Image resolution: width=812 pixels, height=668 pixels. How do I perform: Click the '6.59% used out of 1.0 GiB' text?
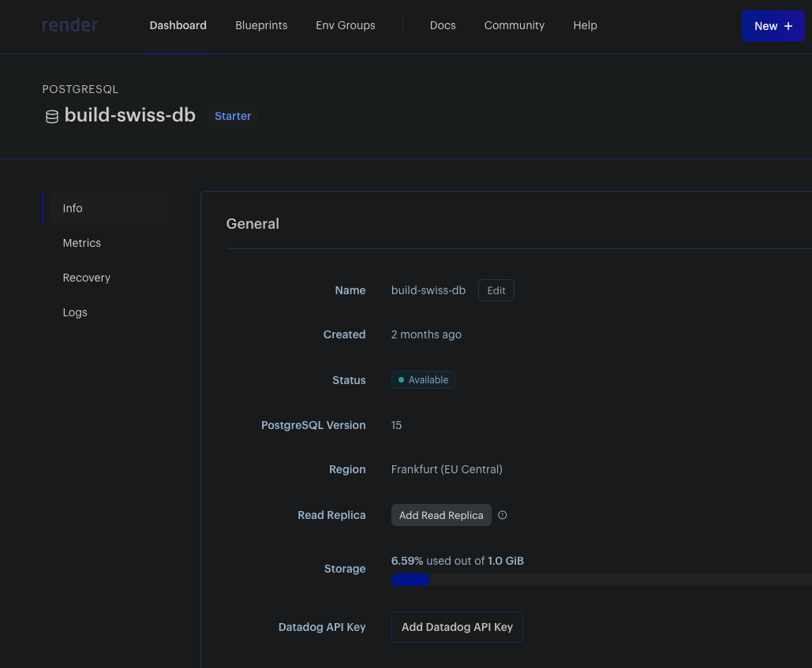point(457,561)
